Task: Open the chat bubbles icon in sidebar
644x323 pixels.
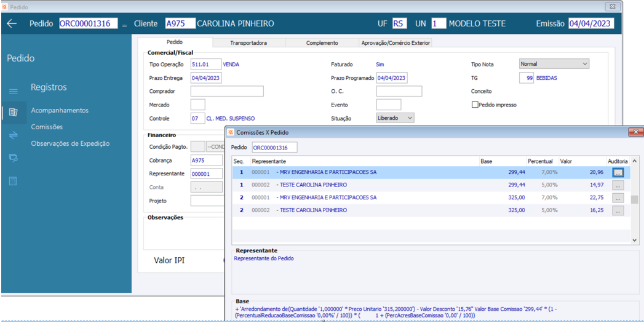Action: [x=13, y=158]
